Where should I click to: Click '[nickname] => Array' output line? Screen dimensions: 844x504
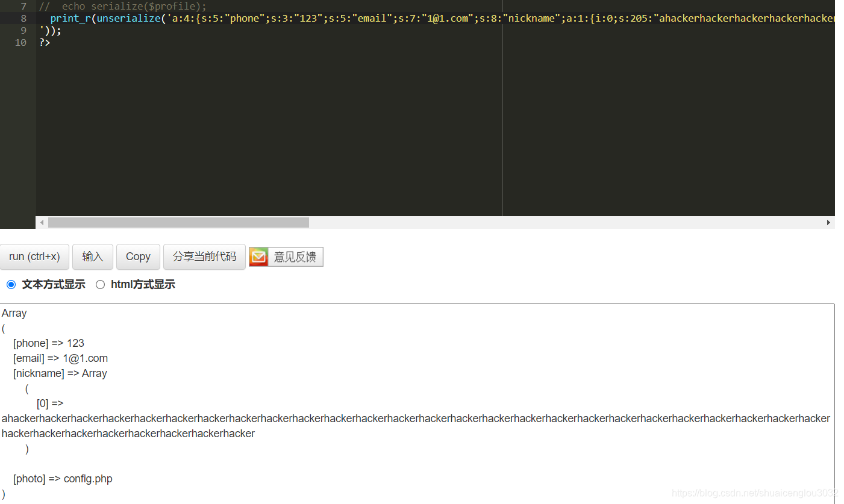point(60,373)
